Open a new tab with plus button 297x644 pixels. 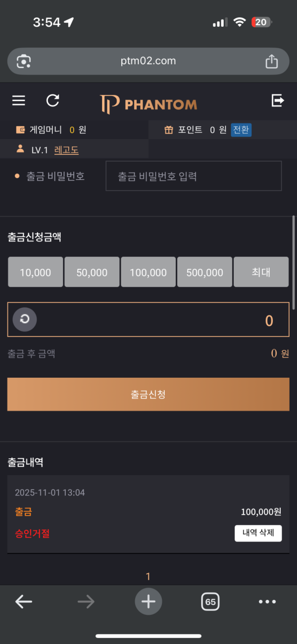[x=148, y=601]
